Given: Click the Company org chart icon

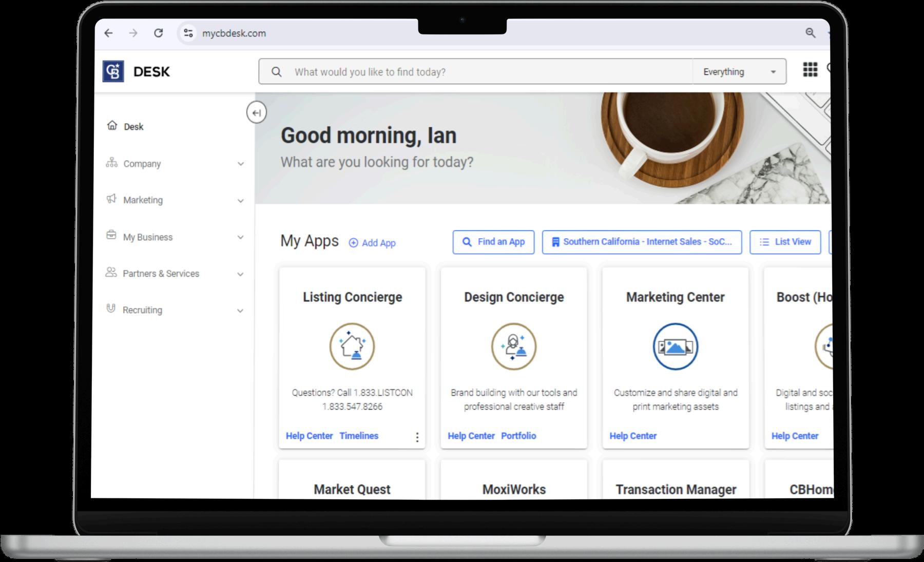Looking at the screenshot, I should point(111,163).
